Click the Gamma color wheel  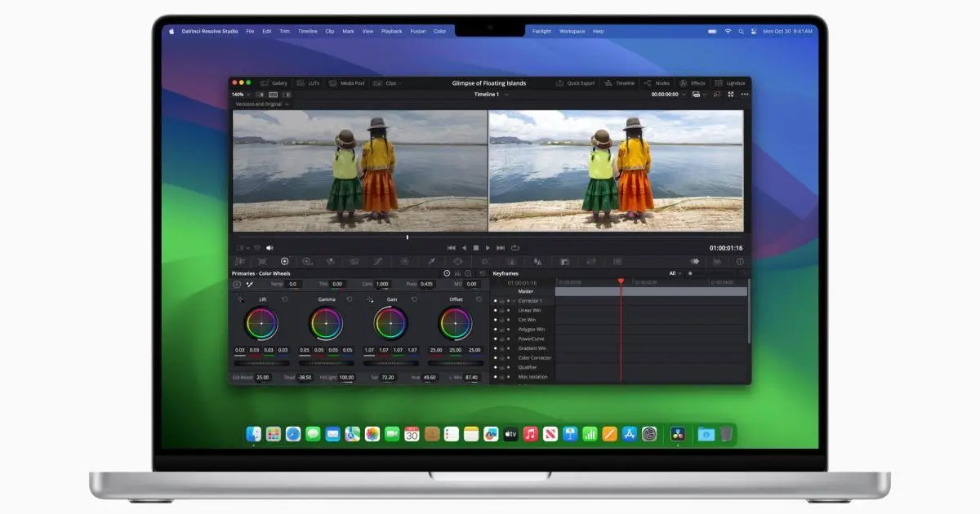click(326, 324)
